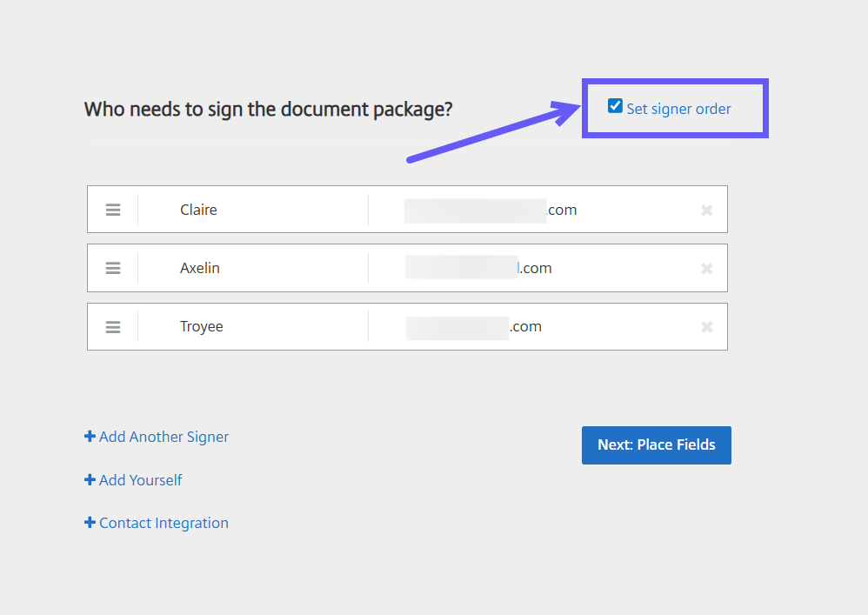Focus the name field containing Claire

[252, 210]
